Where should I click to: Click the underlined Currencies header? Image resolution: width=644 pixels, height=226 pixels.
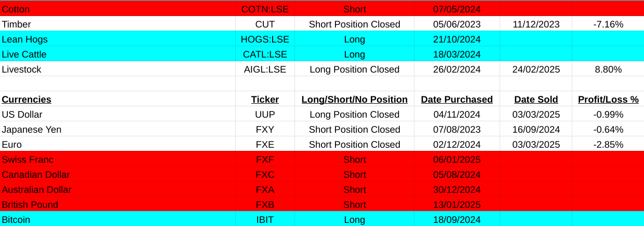coord(26,100)
